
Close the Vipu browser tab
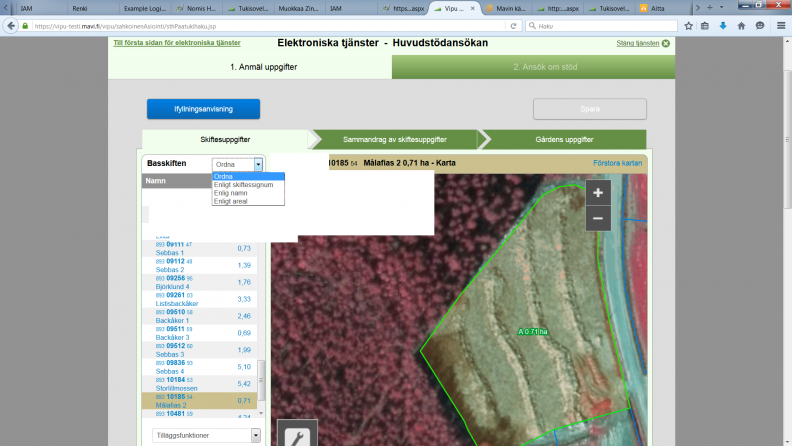(473, 9)
